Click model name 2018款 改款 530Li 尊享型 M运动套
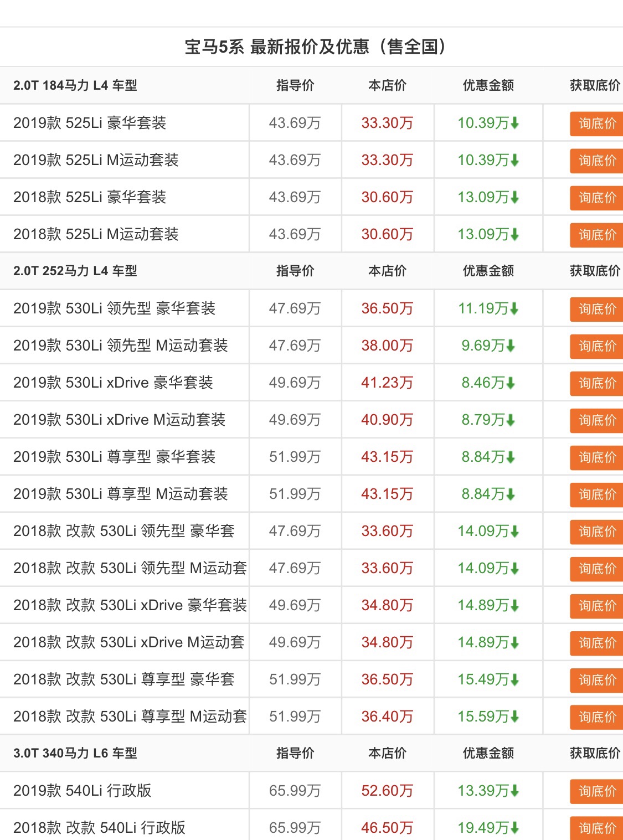The width and height of the screenshot is (623, 840). pyautogui.click(x=130, y=717)
